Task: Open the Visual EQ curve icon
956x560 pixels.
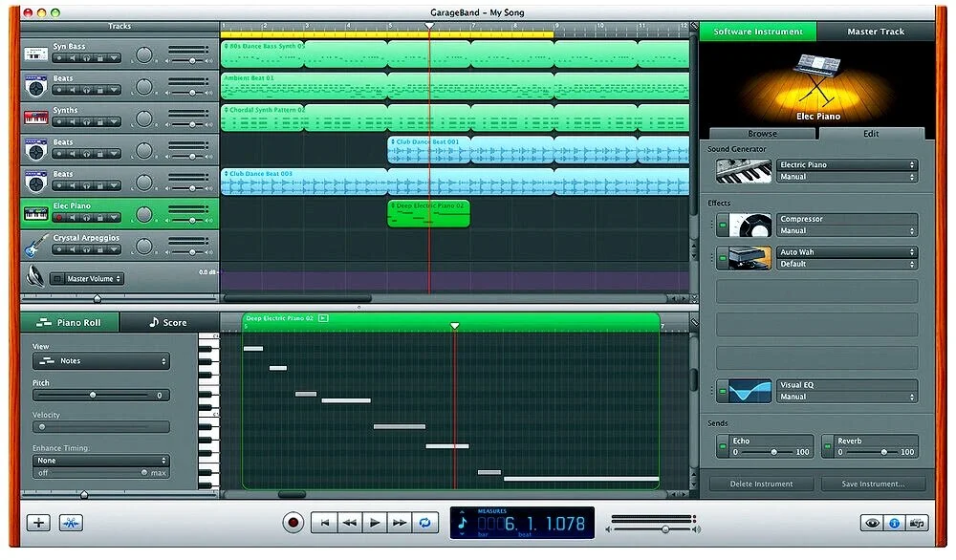Action: click(x=750, y=391)
